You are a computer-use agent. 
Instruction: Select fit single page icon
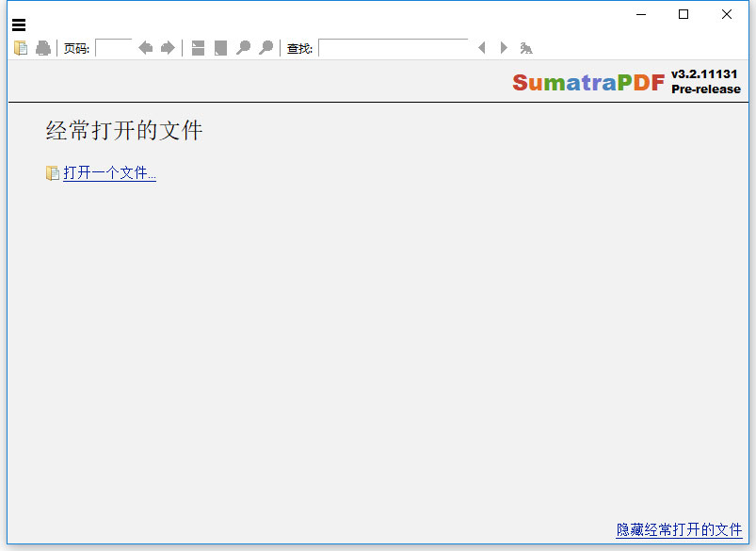click(x=220, y=48)
